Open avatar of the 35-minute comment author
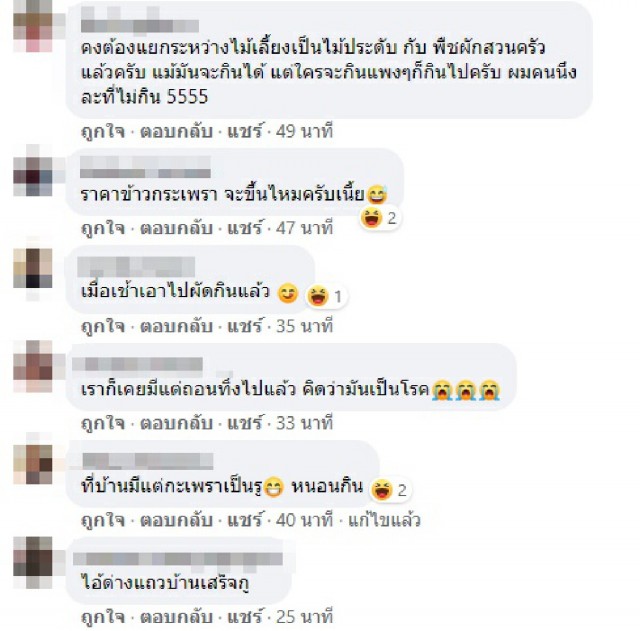Image resolution: width=640 pixels, height=631 pixels. click(x=33, y=269)
